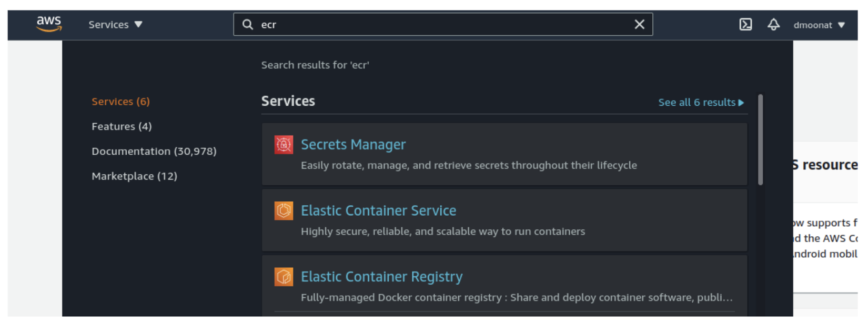Select the Services (6) filter

pyautogui.click(x=120, y=102)
